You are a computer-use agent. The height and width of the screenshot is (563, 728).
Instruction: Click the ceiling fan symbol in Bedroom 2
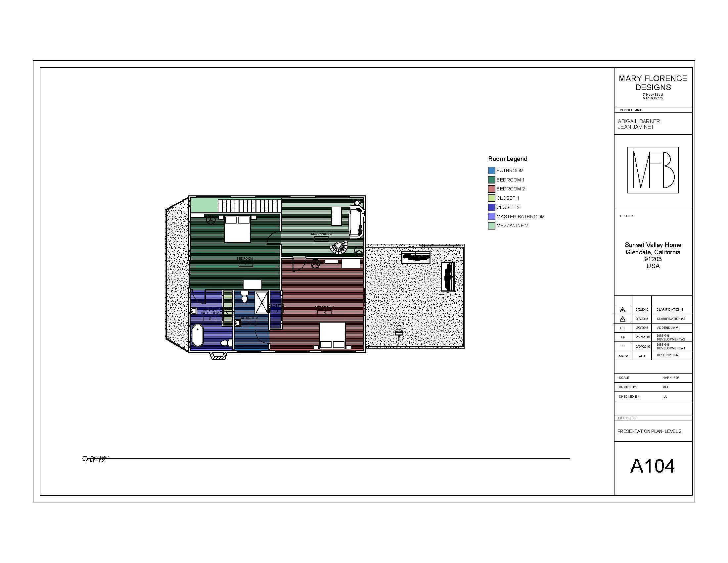tap(315, 264)
